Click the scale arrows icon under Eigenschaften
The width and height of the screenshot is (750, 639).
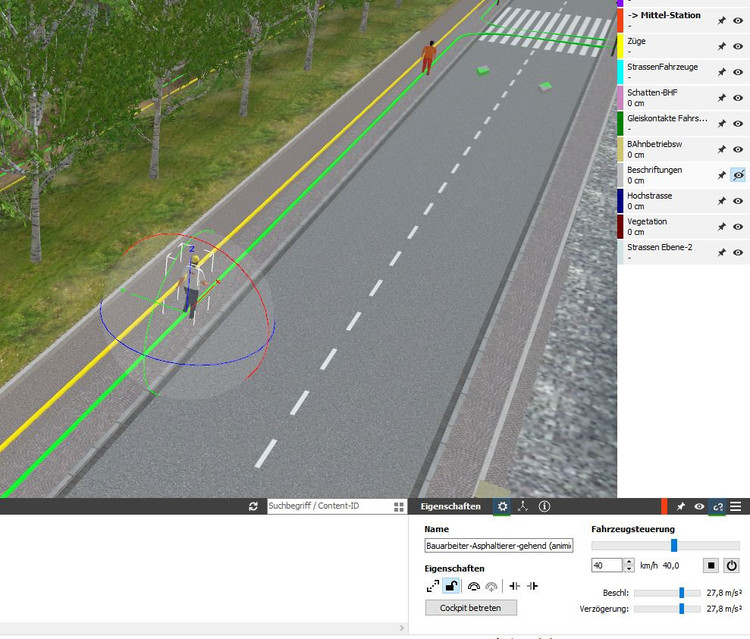pyautogui.click(x=433, y=586)
